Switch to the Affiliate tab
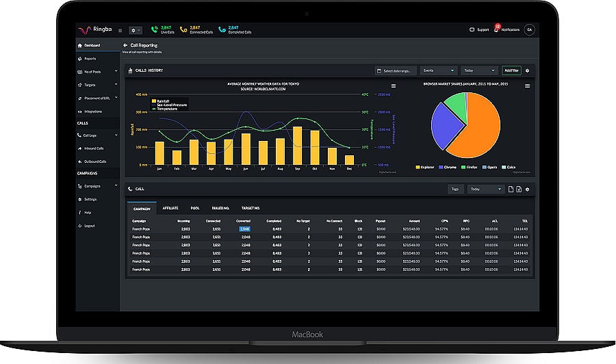Viewport: 616px width, 364px height. 170,207
